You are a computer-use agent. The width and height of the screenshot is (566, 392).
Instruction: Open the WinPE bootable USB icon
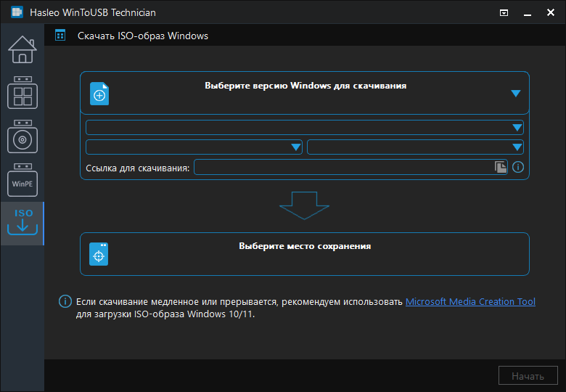(x=22, y=180)
